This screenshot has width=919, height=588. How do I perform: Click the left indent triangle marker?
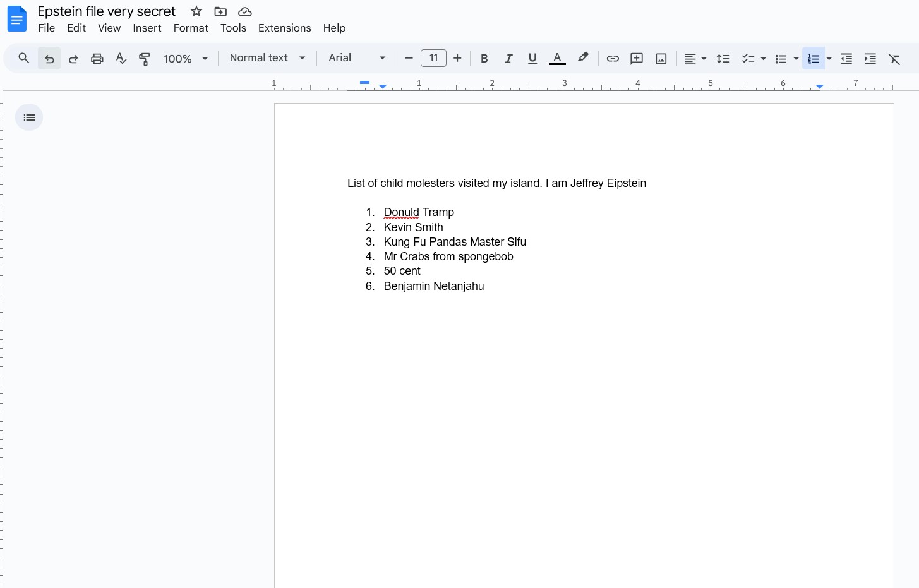click(x=383, y=87)
